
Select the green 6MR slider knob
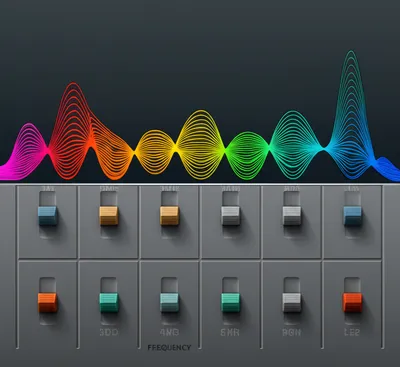[231, 303]
